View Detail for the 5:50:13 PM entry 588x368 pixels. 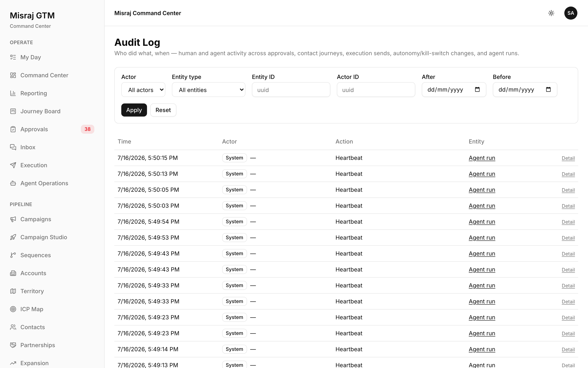pos(568,174)
